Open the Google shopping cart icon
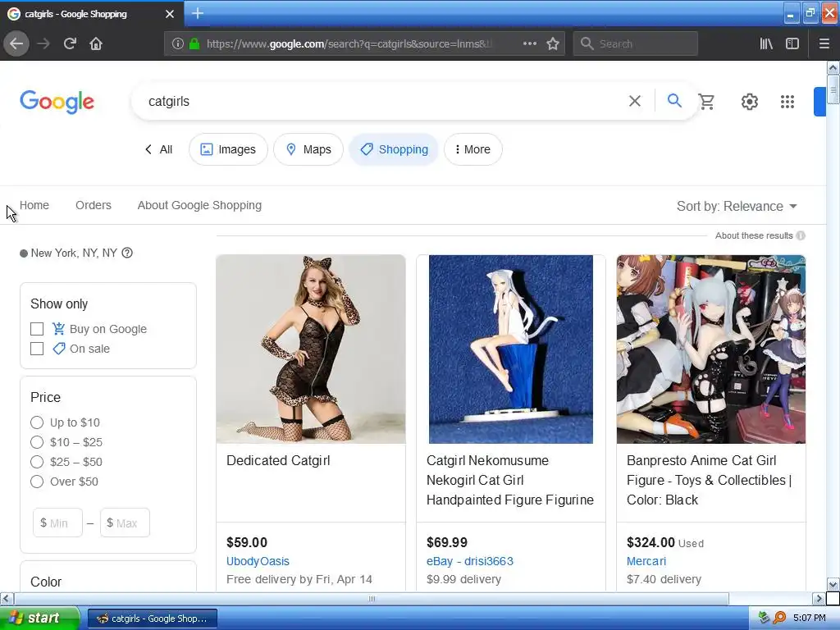 point(706,101)
